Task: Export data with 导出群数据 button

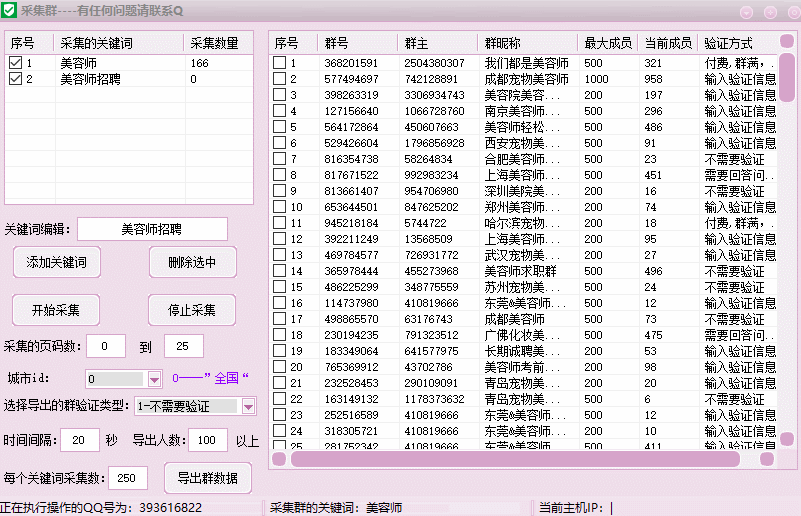Action: pos(207,478)
